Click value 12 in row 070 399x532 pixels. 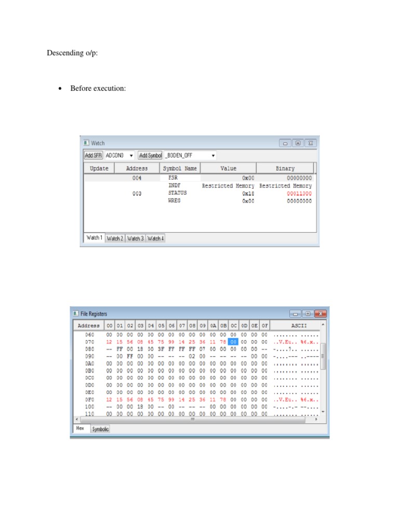tap(109, 342)
